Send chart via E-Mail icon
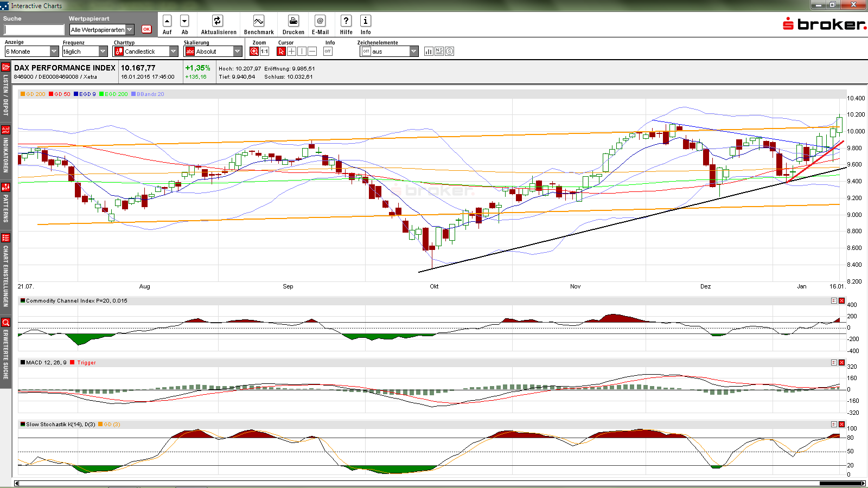This screenshot has width=868, height=488. click(x=320, y=21)
